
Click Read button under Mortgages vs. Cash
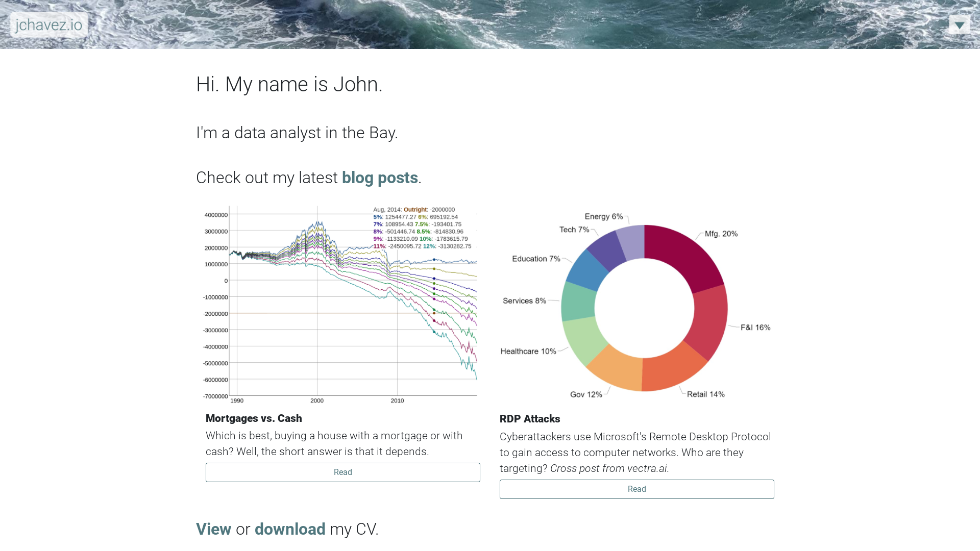(x=342, y=472)
